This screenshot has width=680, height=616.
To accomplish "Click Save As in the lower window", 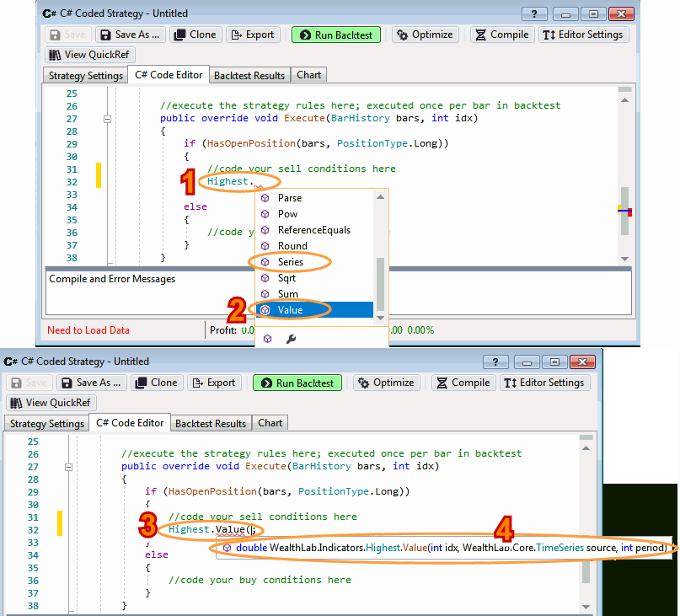I will click(x=91, y=383).
